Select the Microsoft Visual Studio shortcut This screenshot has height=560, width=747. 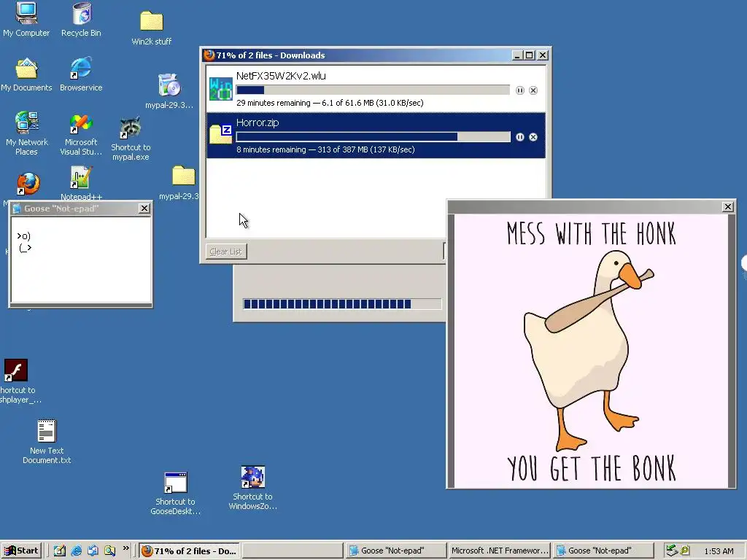[x=81, y=134]
